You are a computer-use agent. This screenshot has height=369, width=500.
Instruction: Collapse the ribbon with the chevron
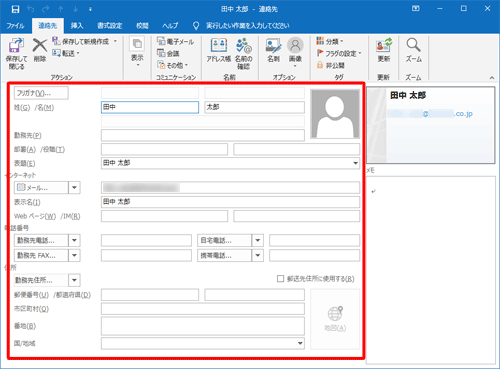[x=492, y=78]
